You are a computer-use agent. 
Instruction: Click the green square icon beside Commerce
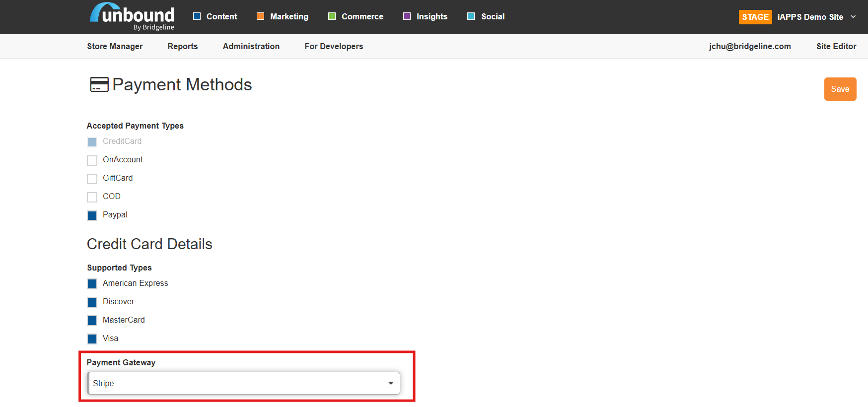pyautogui.click(x=332, y=16)
